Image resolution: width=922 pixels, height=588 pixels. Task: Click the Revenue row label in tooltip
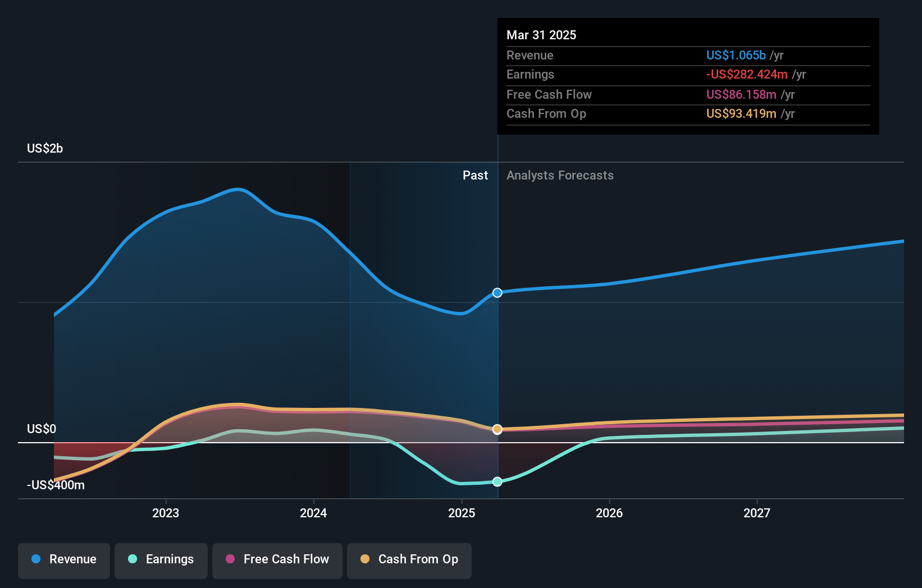click(530, 55)
